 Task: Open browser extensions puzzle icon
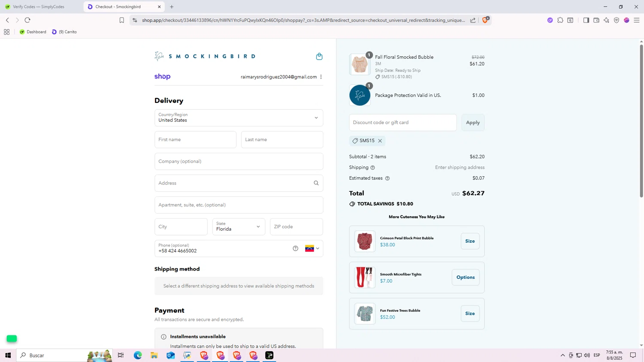(560, 20)
